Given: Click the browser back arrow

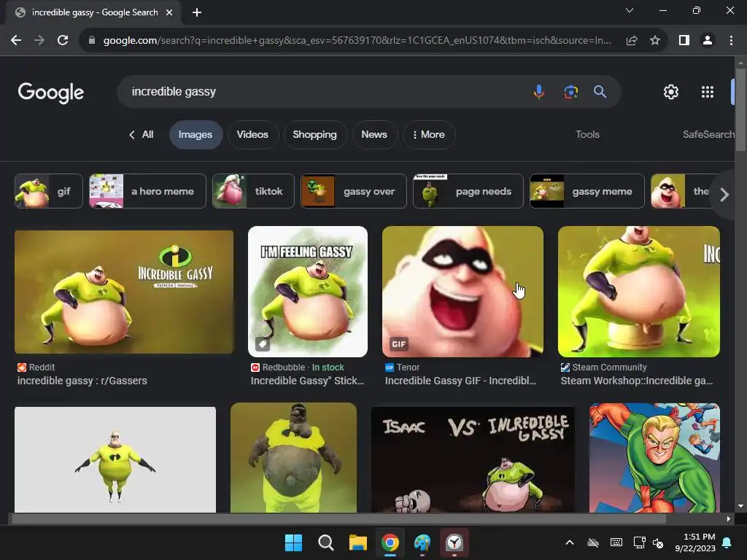Looking at the screenshot, I should coord(16,41).
